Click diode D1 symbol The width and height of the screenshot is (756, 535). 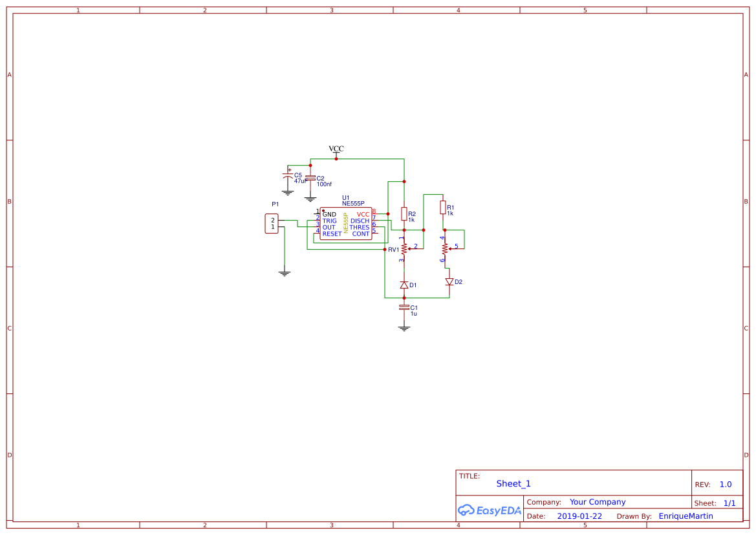coord(405,284)
